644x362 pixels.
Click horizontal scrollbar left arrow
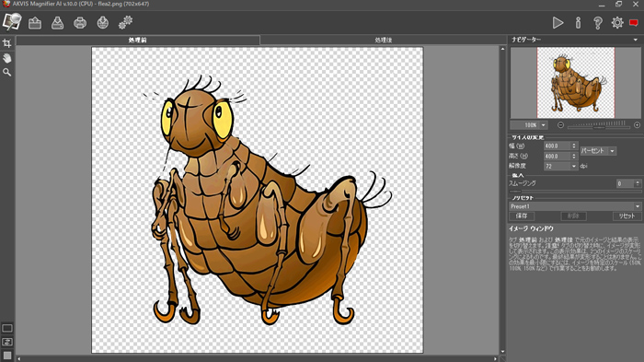click(x=19, y=359)
